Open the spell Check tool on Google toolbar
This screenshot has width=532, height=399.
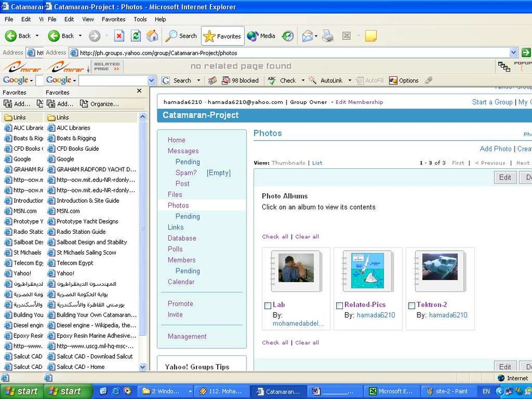coord(288,80)
